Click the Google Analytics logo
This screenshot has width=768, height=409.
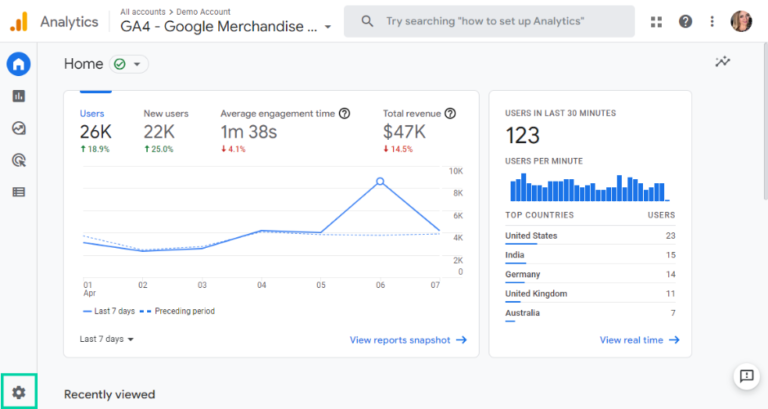tap(19, 22)
